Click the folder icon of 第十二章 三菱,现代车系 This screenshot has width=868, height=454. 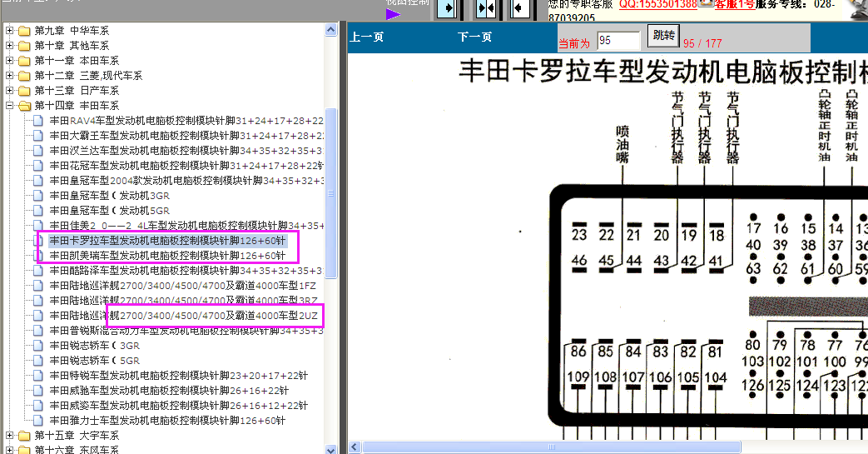[x=24, y=76]
